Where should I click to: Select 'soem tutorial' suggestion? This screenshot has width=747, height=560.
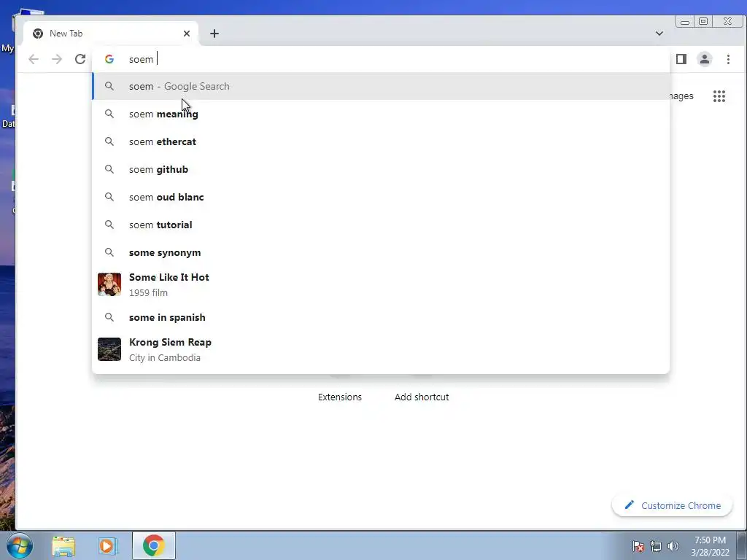[381, 225]
